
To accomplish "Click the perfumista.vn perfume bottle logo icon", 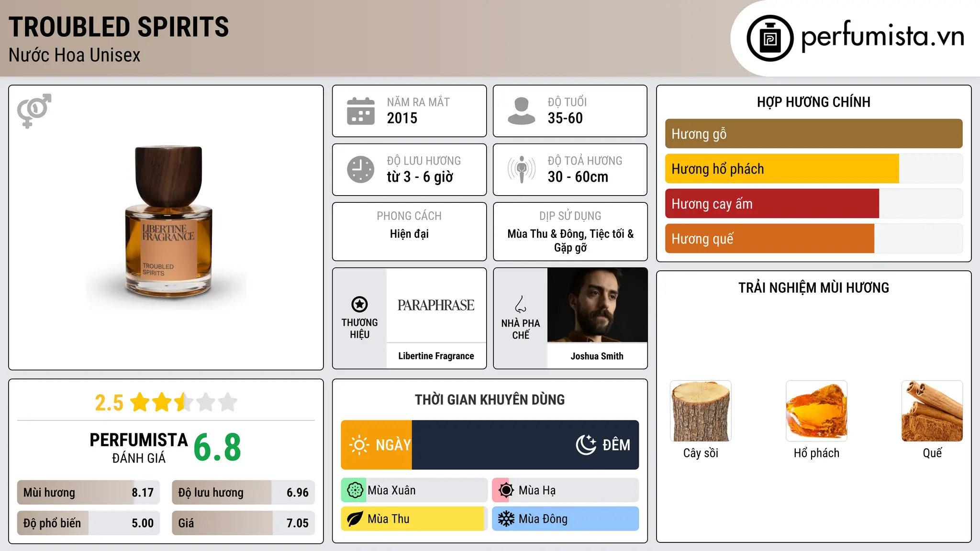I will coord(770,38).
